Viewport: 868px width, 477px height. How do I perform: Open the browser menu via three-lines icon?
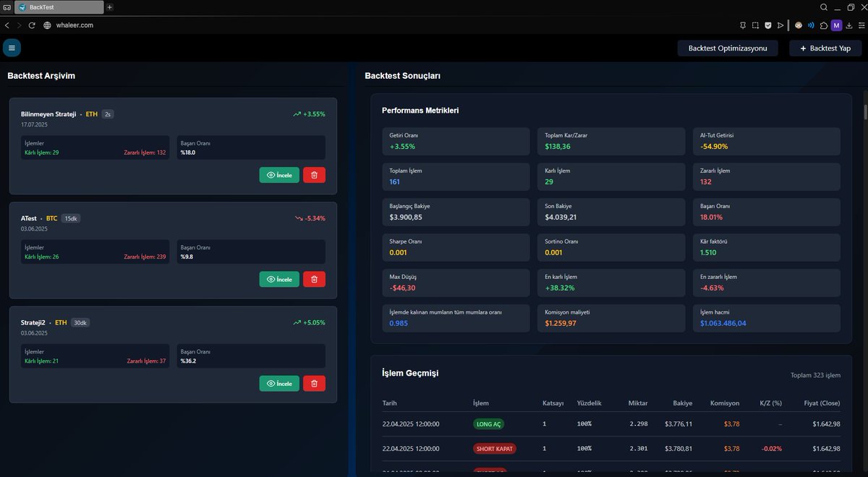click(863, 25)
